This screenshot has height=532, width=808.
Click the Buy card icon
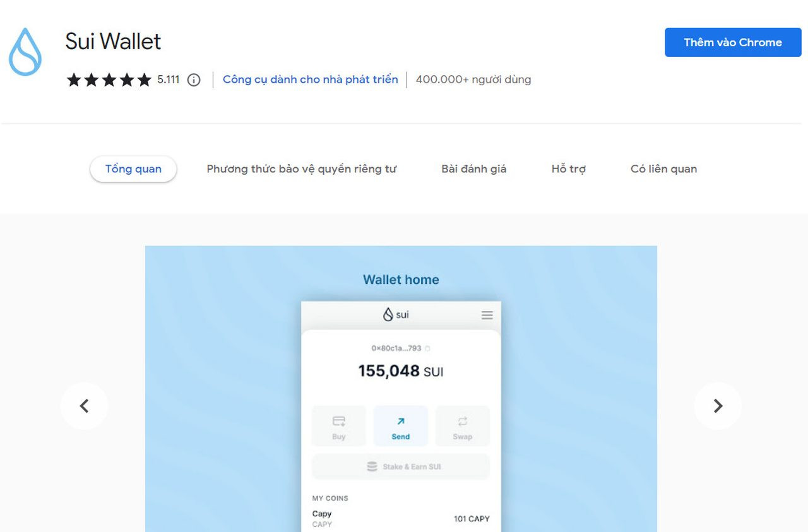(x=339, y=422)
